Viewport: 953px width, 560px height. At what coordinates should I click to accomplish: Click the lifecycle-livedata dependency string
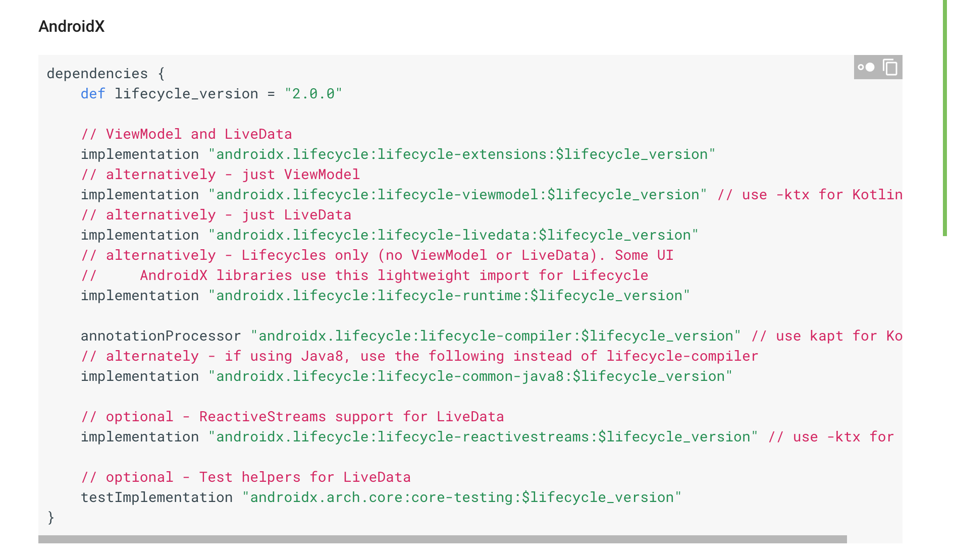pos(453,235)
